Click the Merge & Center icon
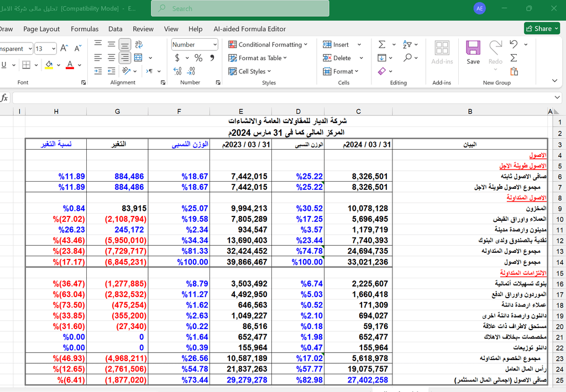 pos(139,57)
